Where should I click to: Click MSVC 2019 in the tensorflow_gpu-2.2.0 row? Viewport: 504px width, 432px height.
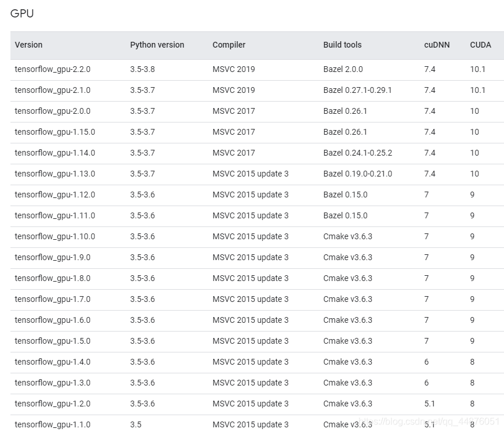pyautogui.click(x=234, y=69)
